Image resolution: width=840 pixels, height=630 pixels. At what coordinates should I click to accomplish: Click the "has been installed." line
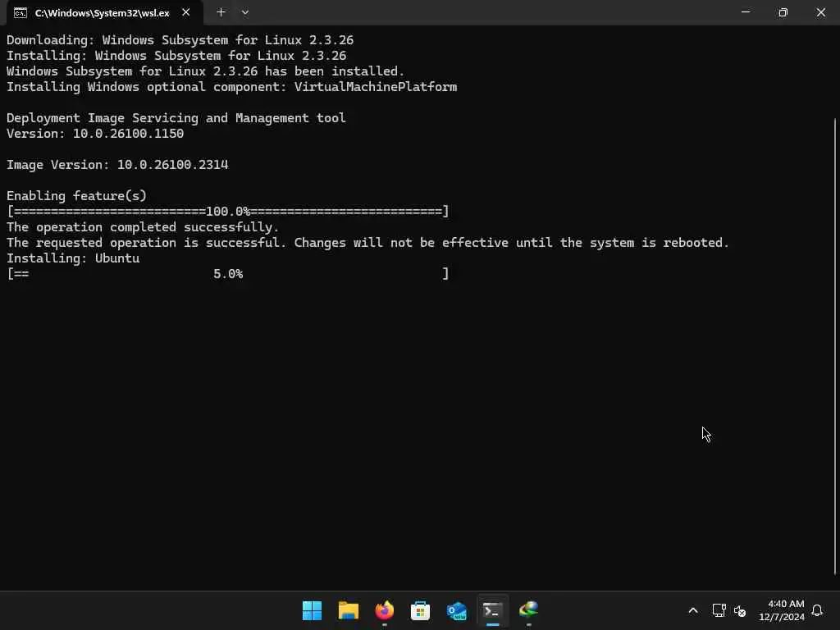click(205, 71)
